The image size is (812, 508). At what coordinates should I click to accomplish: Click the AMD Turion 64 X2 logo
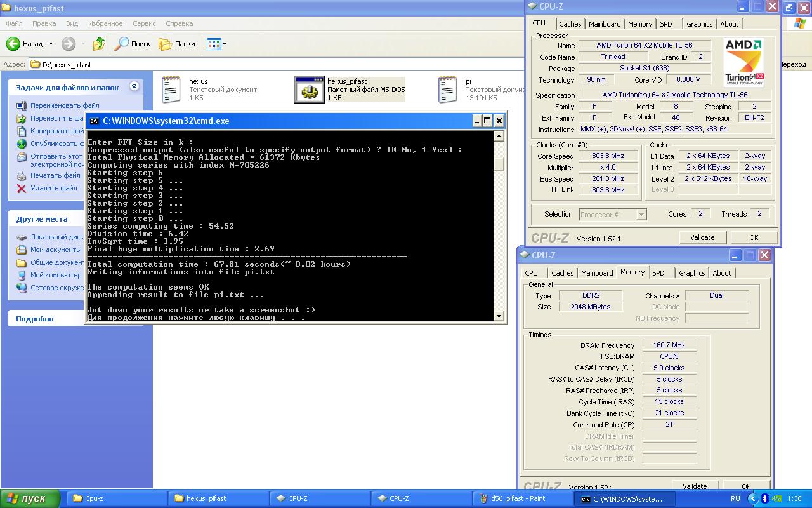coord(743,62)
